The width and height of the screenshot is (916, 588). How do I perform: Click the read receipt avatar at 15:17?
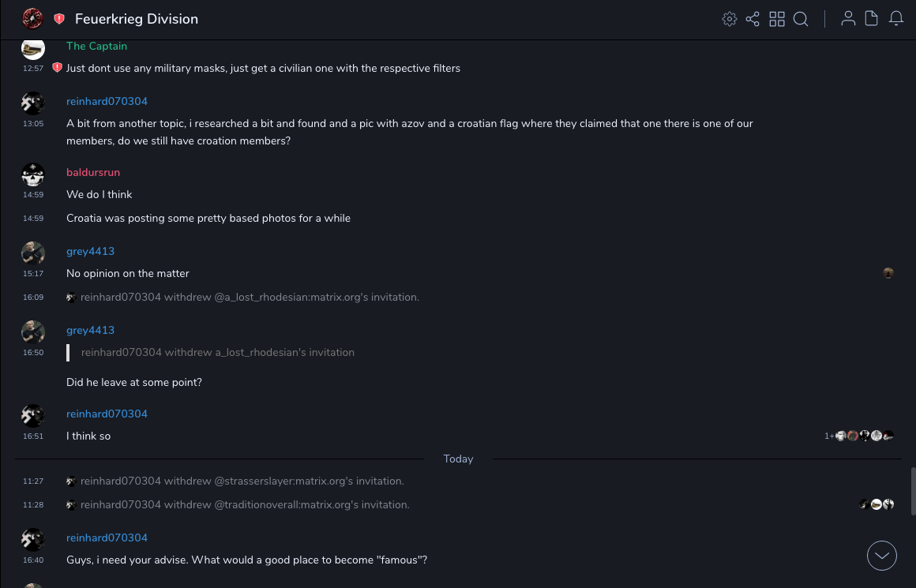888,273
